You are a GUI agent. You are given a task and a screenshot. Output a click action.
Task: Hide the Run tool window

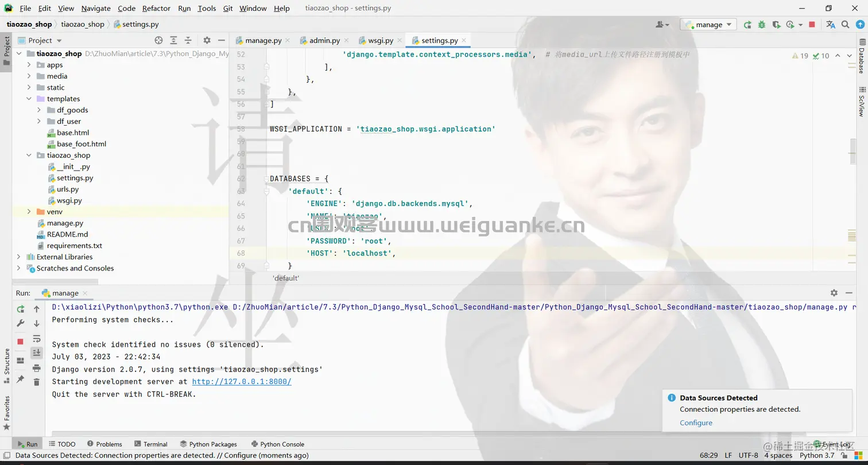coord(849,293)
